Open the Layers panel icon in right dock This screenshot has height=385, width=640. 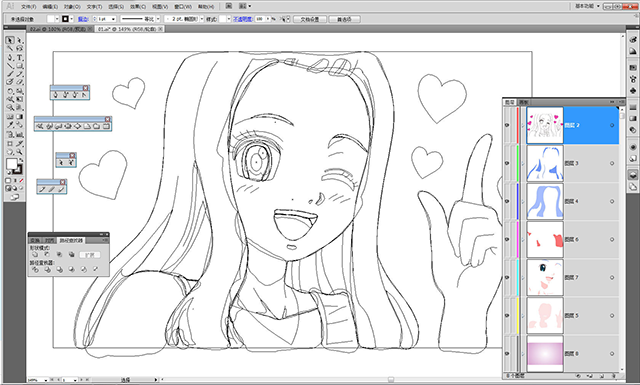click(x=633, y=175)
